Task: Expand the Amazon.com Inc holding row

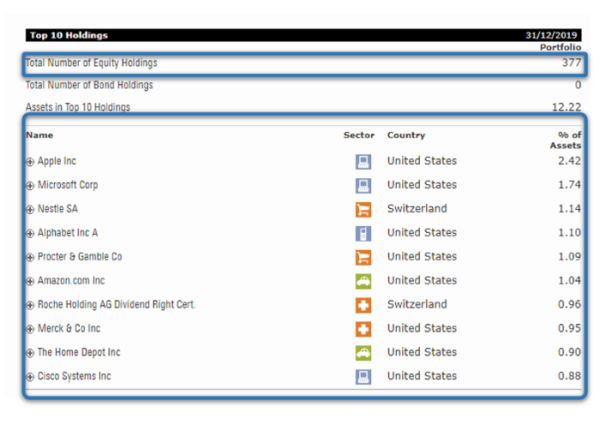Action: tap(30, 281)
